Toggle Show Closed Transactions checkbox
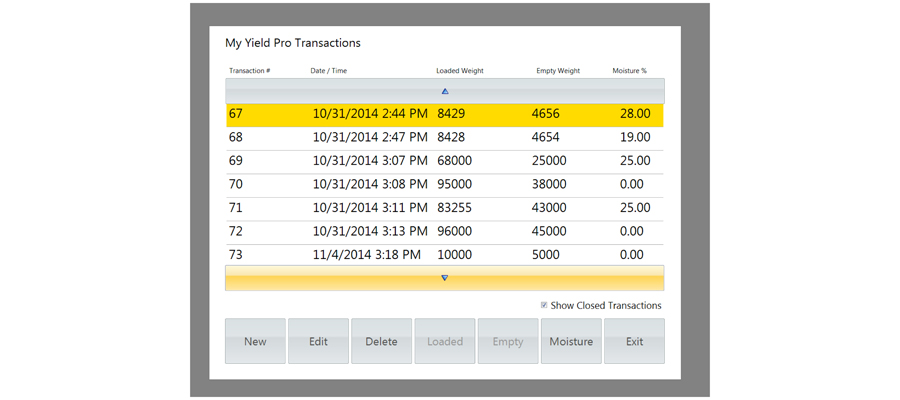Screen dimensions: 900x400 pos(544,305)
